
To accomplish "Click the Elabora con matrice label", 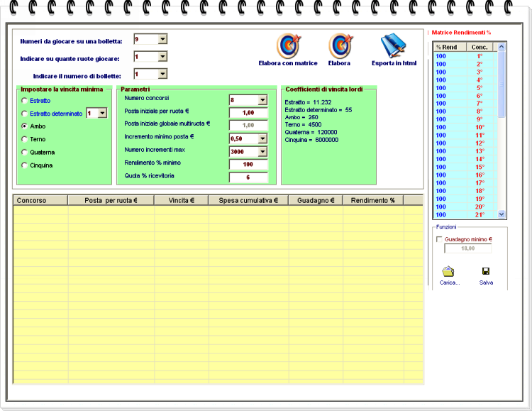I will 288,63.
